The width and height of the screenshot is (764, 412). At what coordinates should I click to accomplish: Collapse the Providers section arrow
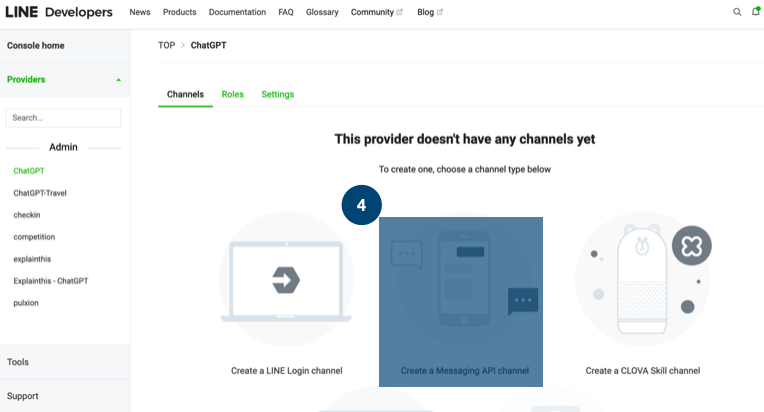point(118,80)
